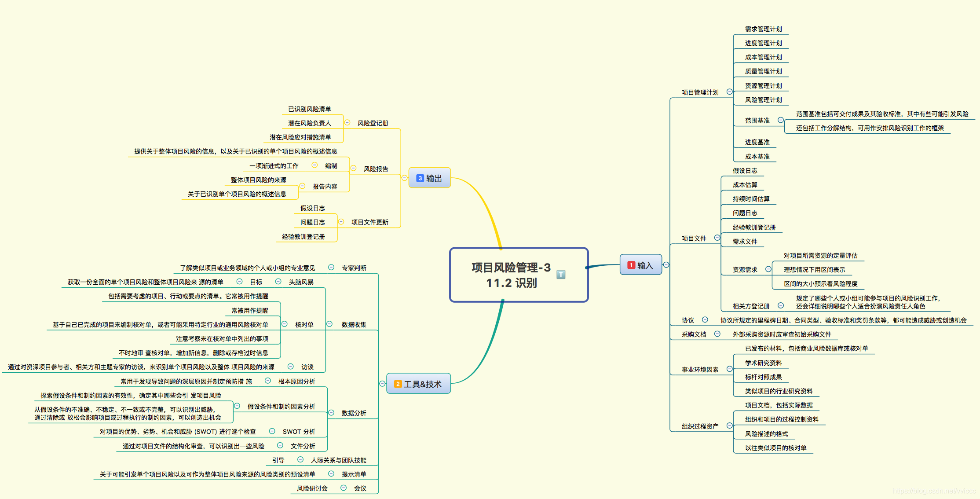980x499 pixels.
Task: Select the 风险管理计划 subtopic
Action: 763,100
